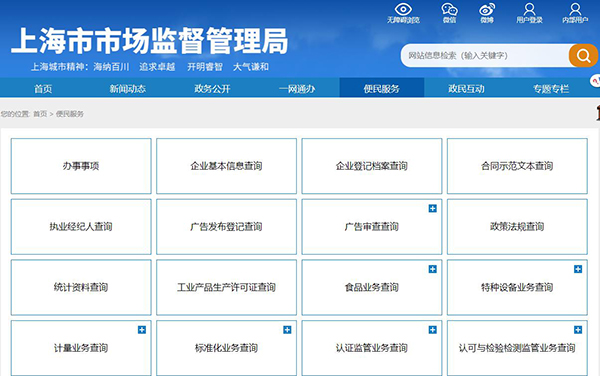The image size is (600, 376).
Task: Open the 政策法规查询 tile
Action: tap(517, 226)
